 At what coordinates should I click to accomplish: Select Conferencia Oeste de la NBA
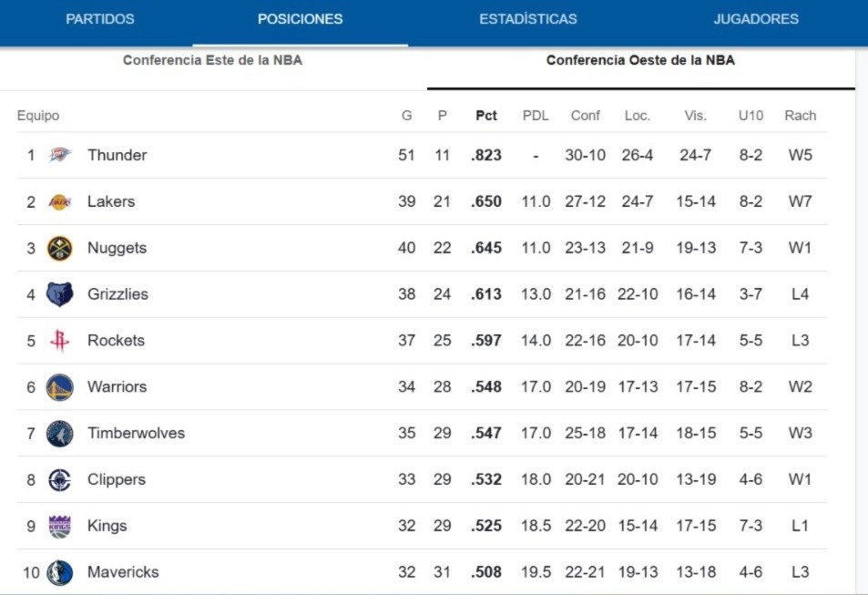640,60
